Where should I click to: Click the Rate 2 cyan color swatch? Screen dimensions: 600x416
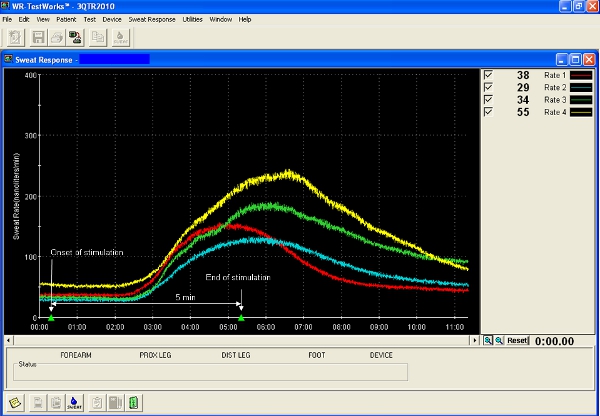click(581, 87)
